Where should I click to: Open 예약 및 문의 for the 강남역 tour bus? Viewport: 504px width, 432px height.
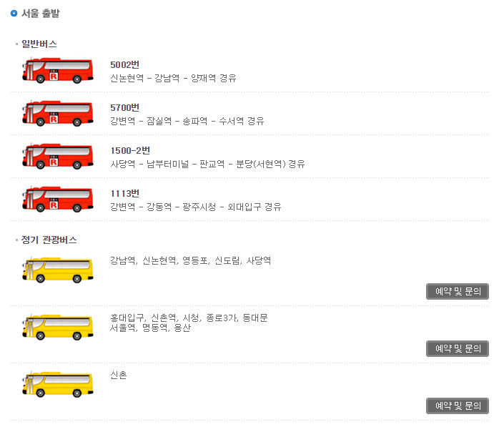[458, 291]
